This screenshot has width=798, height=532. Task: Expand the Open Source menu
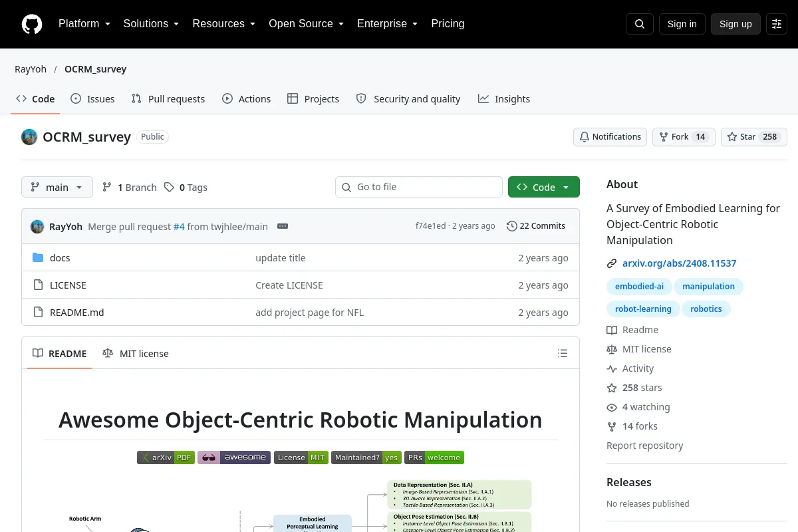pos(306,24)
